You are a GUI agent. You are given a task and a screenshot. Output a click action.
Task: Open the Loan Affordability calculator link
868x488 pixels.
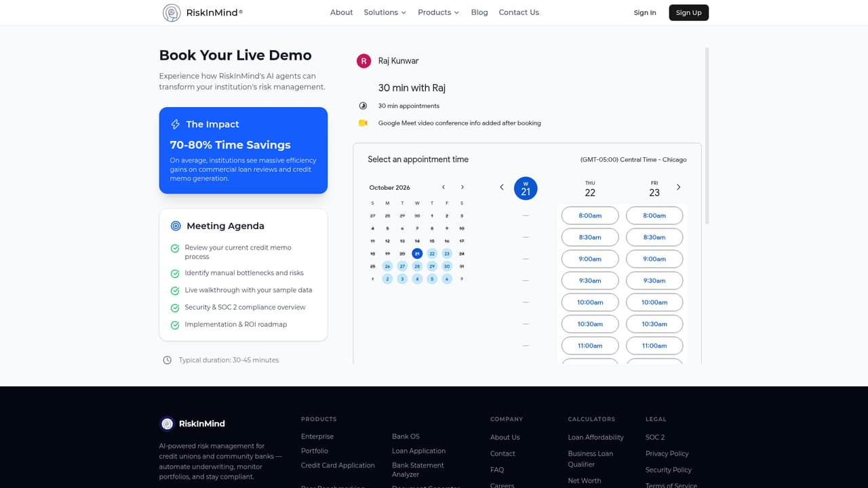pos(596,437)
